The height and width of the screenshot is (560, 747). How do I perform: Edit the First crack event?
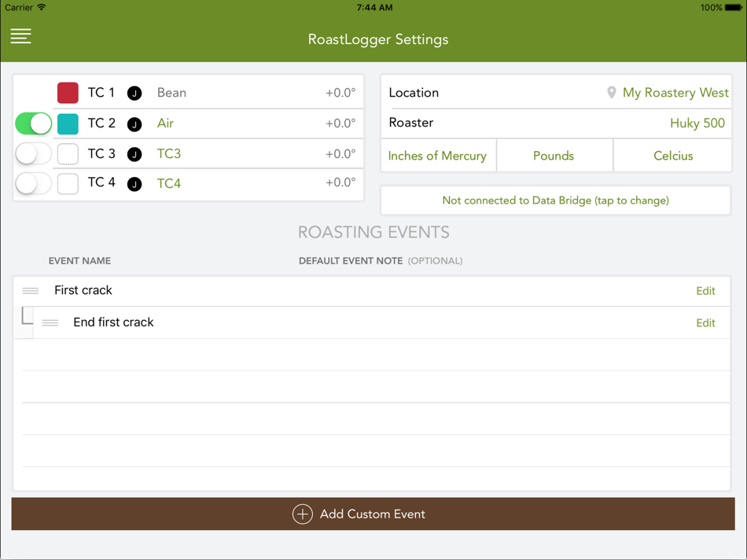click(x=705, y=291)
